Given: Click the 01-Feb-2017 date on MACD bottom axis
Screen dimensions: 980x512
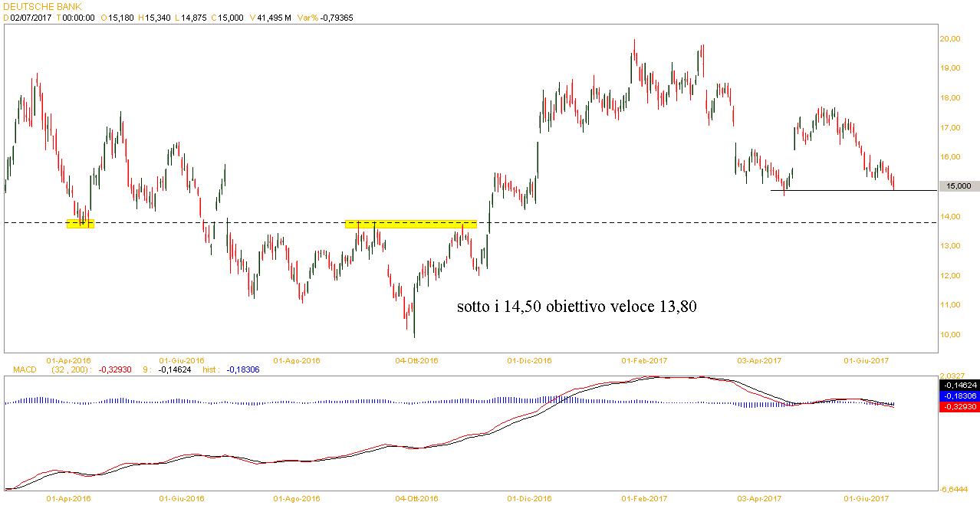Looking at the screenshot, I should click(644, 498).
